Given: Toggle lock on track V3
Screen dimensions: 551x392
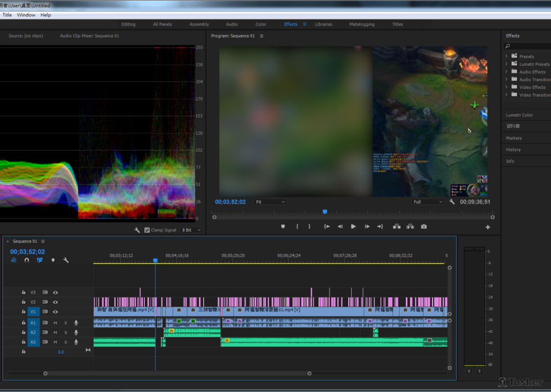Looking at the screenshot, I should point(23,292).
